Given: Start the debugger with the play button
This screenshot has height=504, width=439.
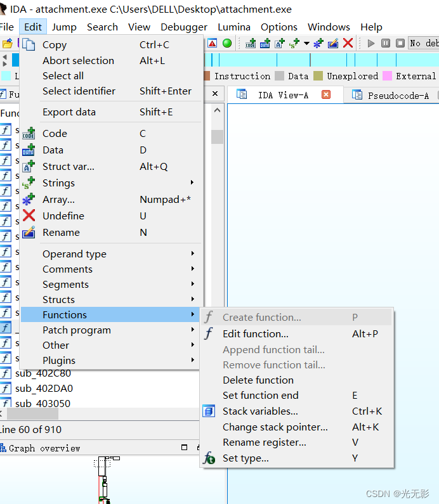Looking at the screenshot, I should click(371, 43).
